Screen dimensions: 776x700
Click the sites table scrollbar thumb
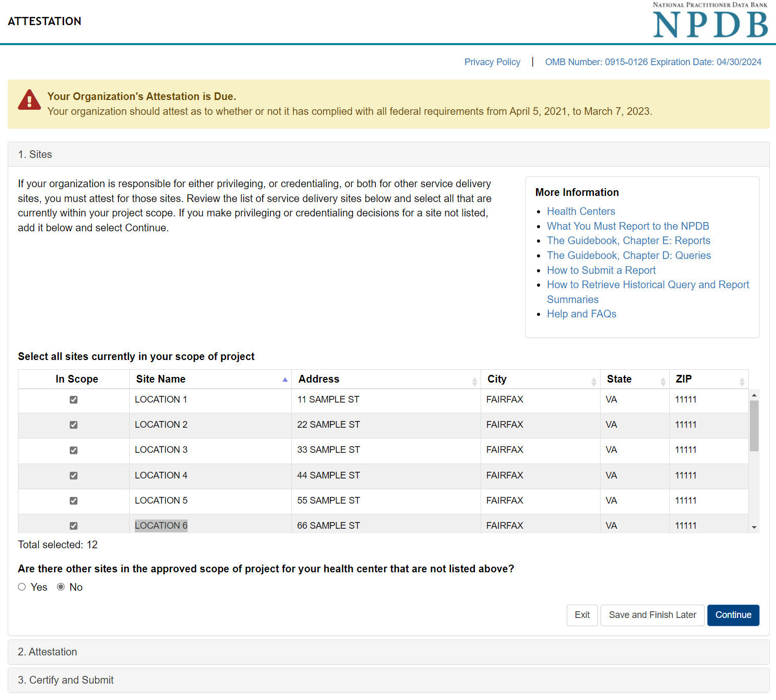(x=754, y=426)
